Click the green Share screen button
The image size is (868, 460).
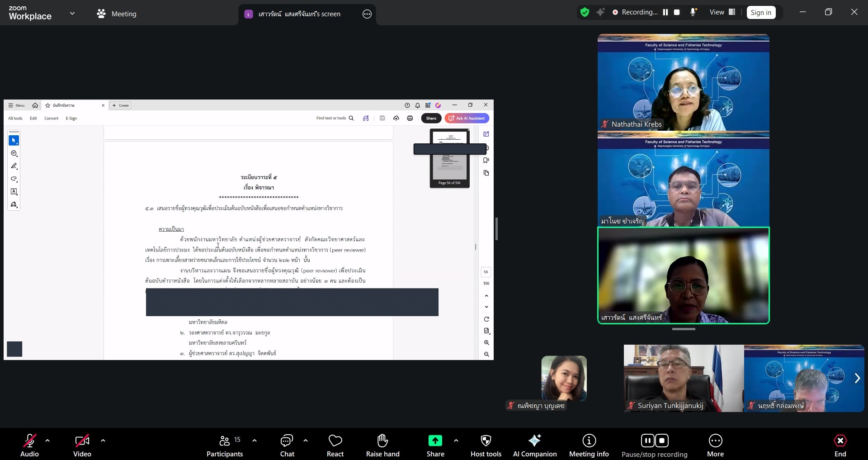click(435, 446)
